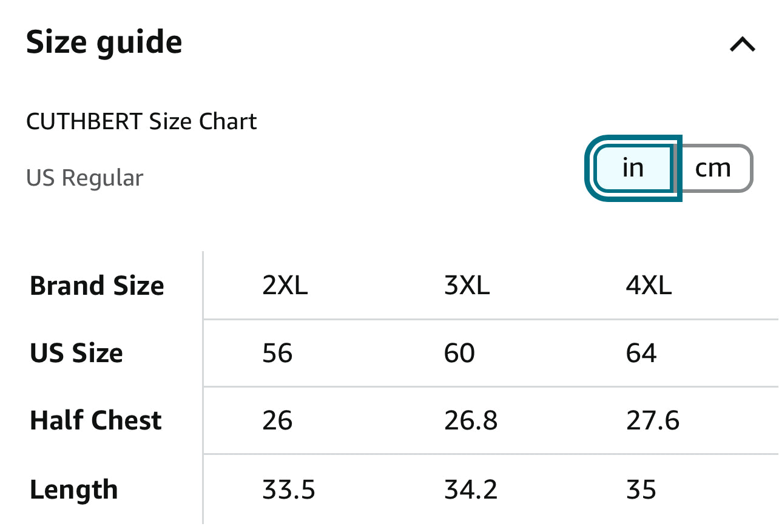Click US size value 56

277,353
